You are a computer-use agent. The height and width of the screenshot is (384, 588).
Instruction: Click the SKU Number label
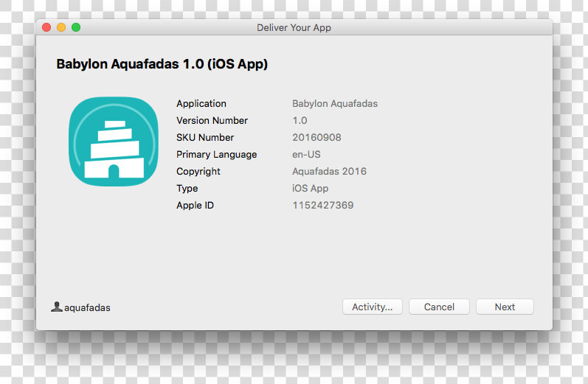[205, 138]
